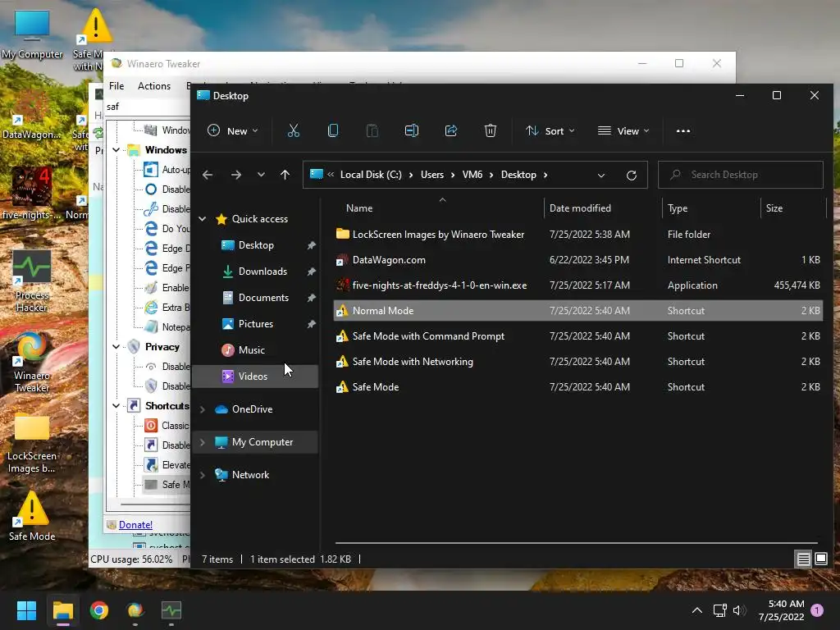Click the Search Desktop field
840x630 pixels.
point(741,175)
